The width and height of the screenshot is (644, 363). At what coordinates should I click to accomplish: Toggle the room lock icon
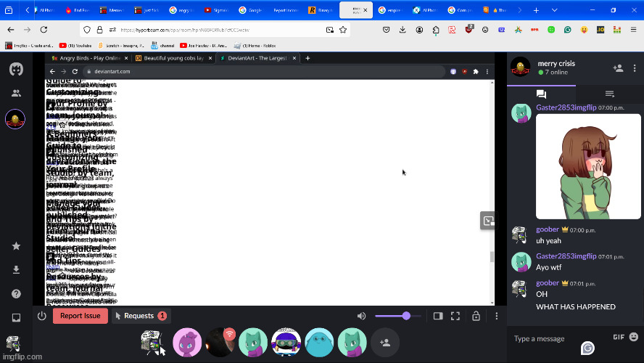(476, 316)
